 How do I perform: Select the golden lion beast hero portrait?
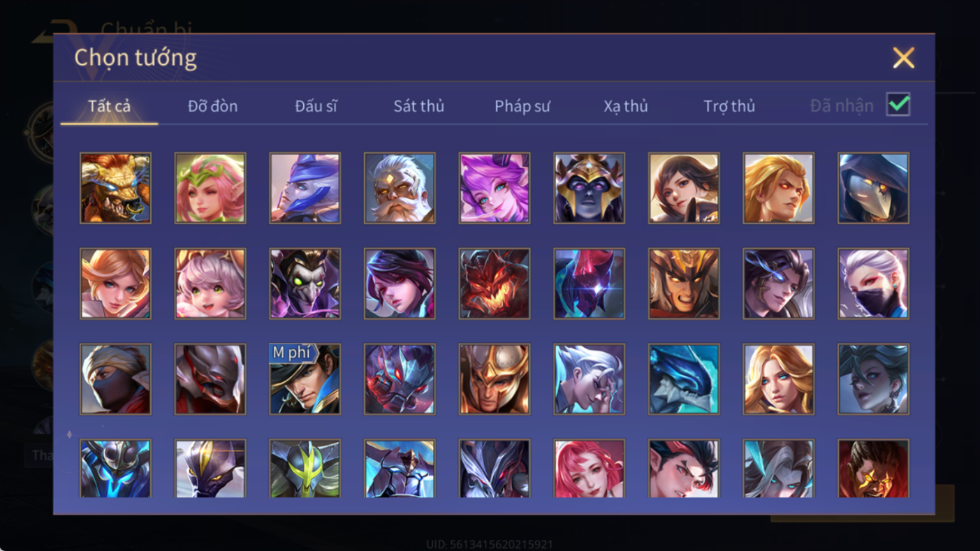(x=115, y=189)
